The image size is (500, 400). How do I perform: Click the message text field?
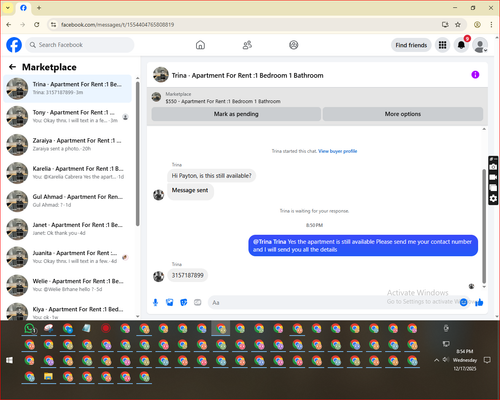333,302
